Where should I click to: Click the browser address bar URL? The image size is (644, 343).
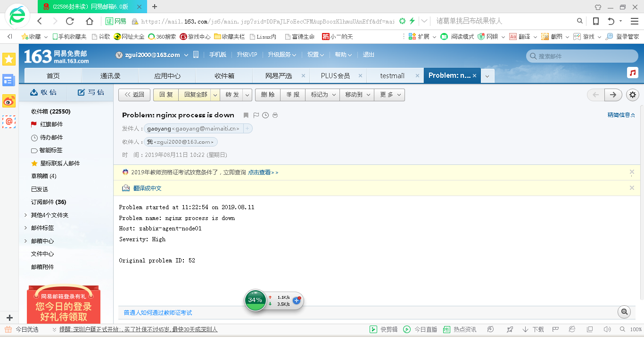(x=267, y=22)
